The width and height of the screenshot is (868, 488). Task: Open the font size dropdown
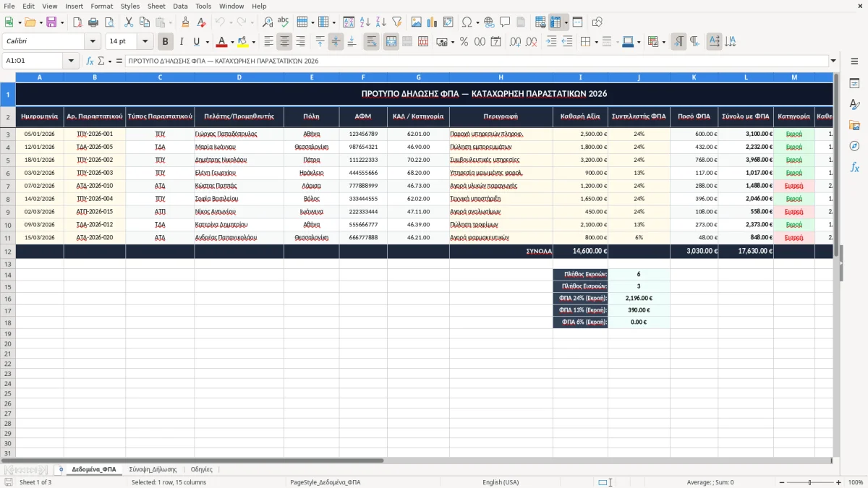145,42
